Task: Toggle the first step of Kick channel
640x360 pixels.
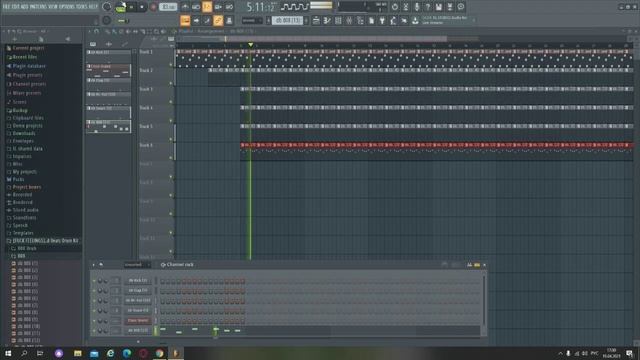Action: [x=162, y=281]
